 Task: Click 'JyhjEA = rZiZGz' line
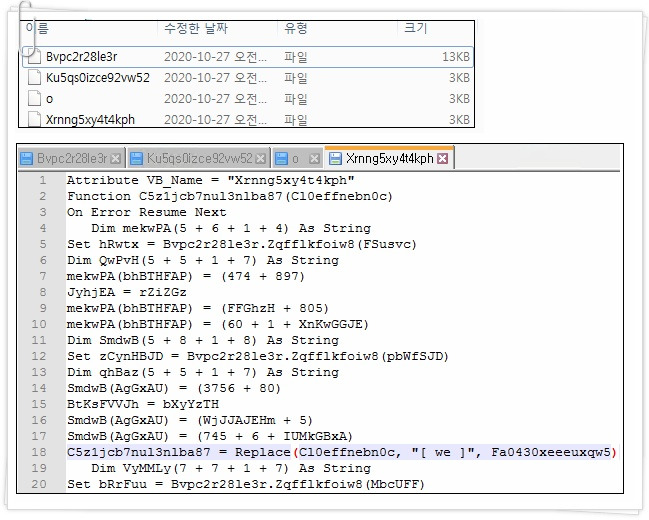(127, 292)
